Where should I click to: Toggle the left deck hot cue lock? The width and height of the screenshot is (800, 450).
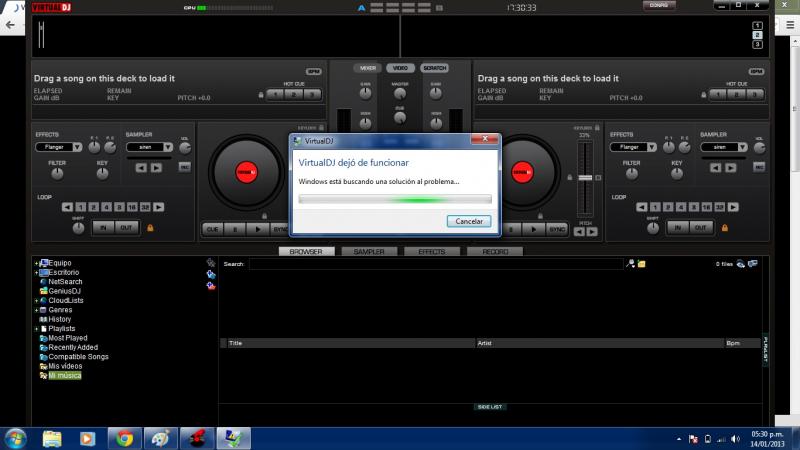260,95
